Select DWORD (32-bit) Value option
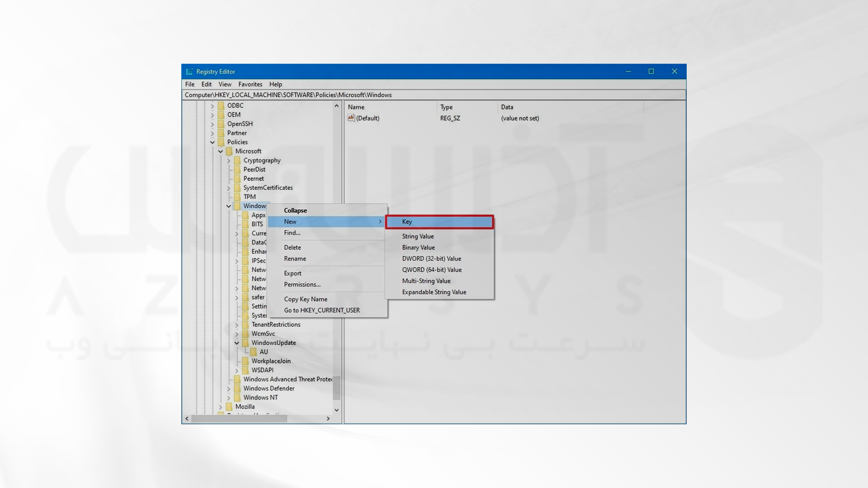 click(431, 258)
